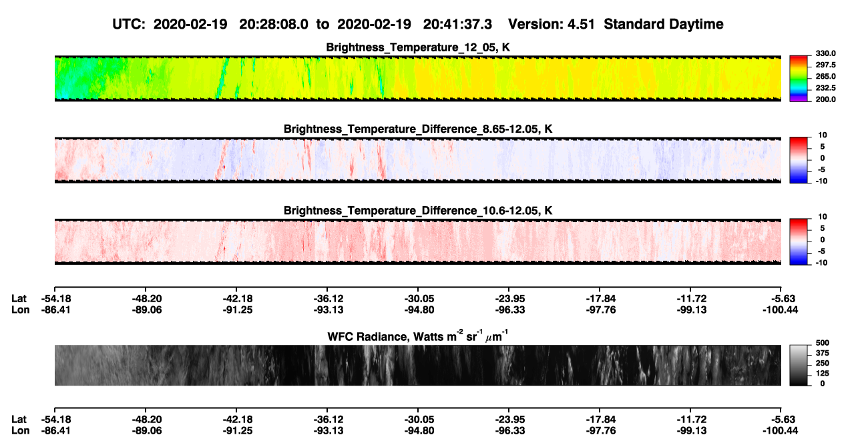The width and height of the screenshot is (868, 445).
Task: Click the "WFC Radiance, Watts m-2 sr-1" title
Action: pos(418,336)
